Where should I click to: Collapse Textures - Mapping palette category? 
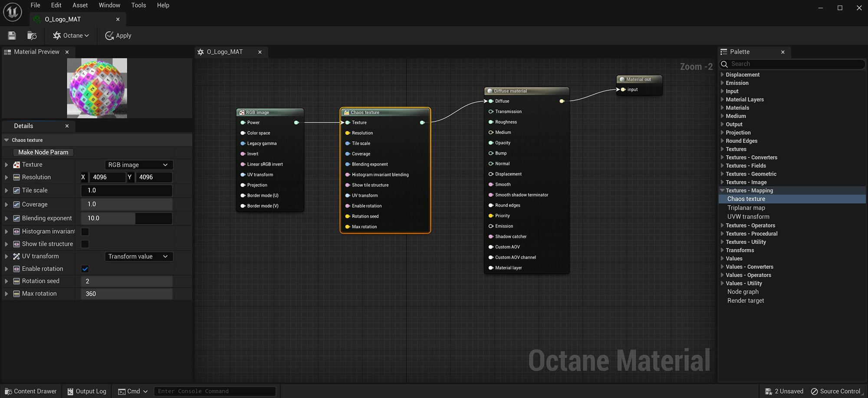pos(722,190)
